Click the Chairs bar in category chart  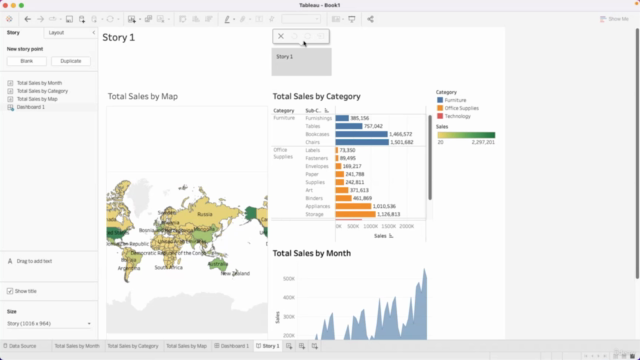click(x=362, y=142)
